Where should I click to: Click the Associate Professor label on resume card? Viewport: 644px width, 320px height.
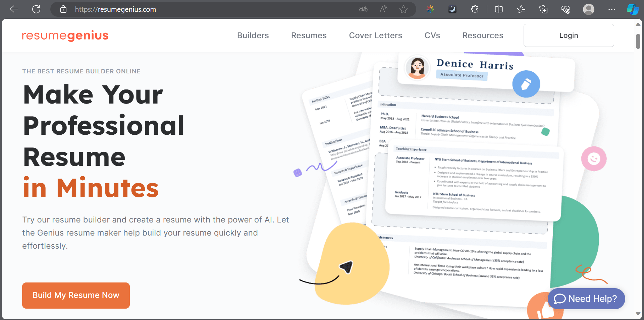(x=462, y=75)
